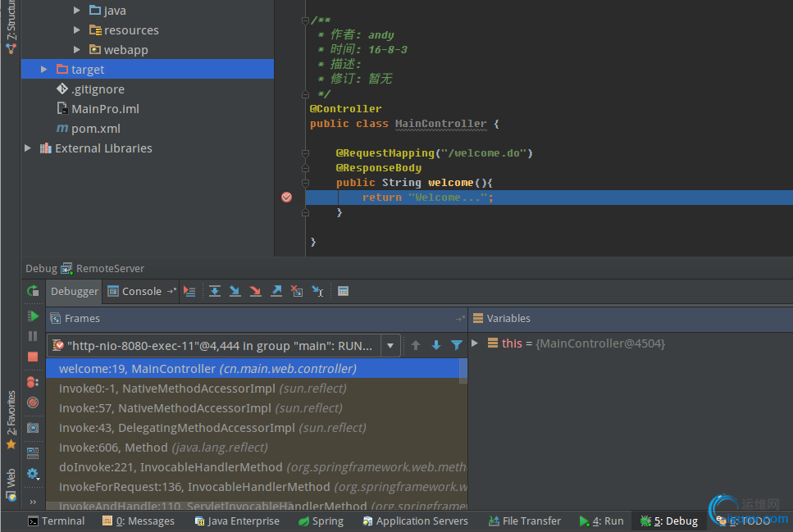793x532 pixels.
Task: Get a thread dump via camera icon
Action: click(x=33, y=428)
